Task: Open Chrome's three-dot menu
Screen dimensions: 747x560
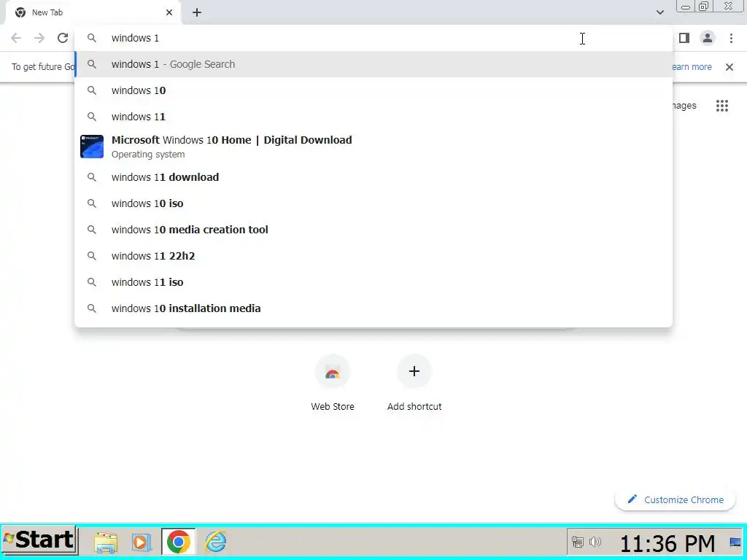Action: point(731,38)
